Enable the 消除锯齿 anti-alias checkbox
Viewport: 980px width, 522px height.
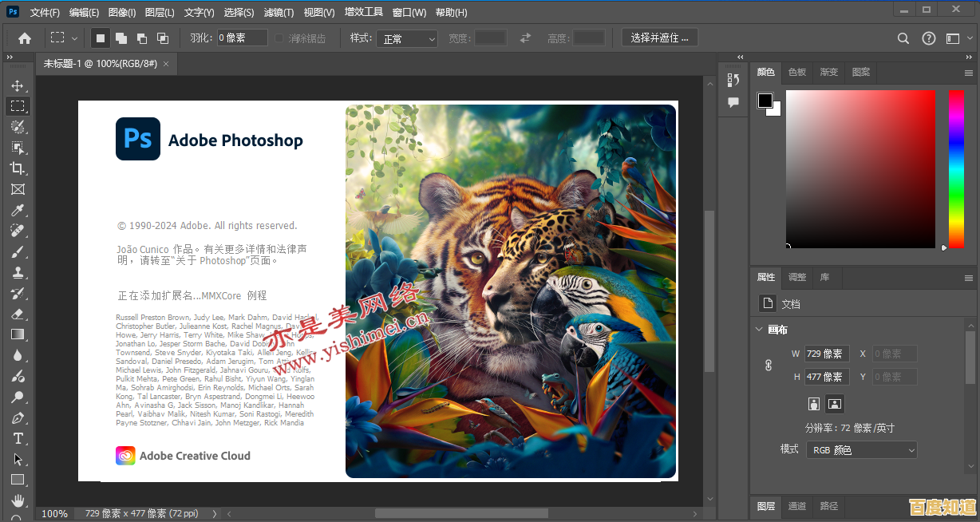[x=279, y=37]
